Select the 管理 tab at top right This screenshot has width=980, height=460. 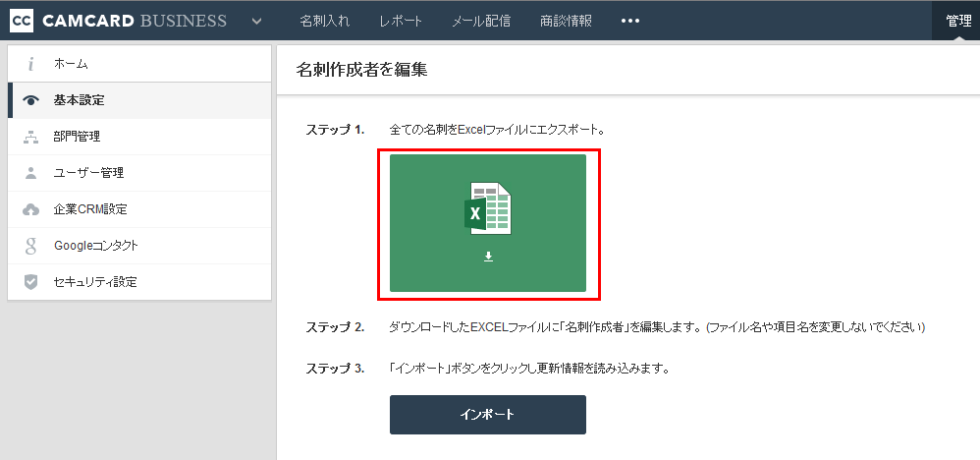point(958,21)
